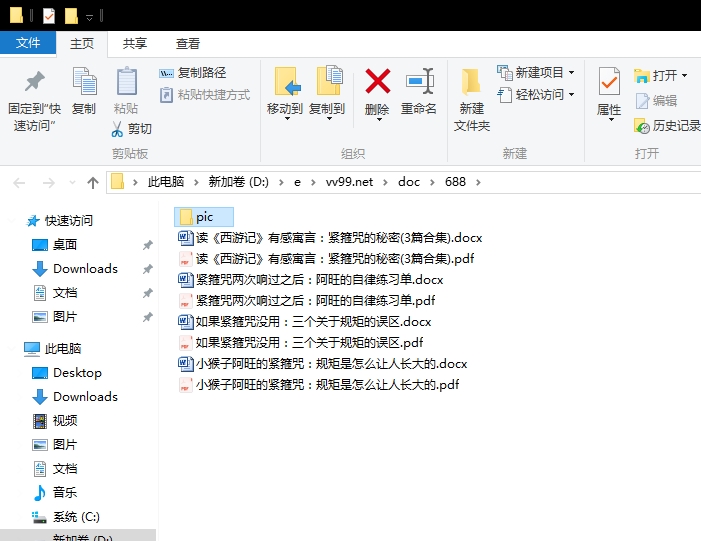The image size is (701, 541).
Task: Switch to the 共享 ribbon tab
Action: (135, 44)
